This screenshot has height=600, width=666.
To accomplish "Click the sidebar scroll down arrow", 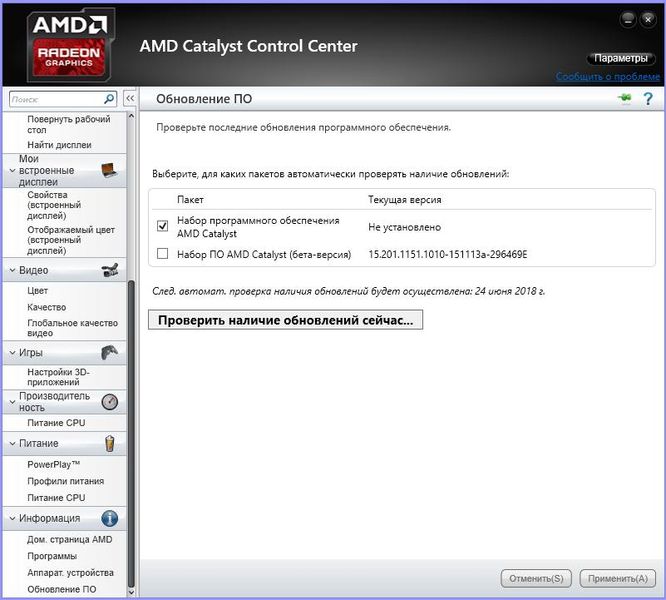I will [131, 592].
